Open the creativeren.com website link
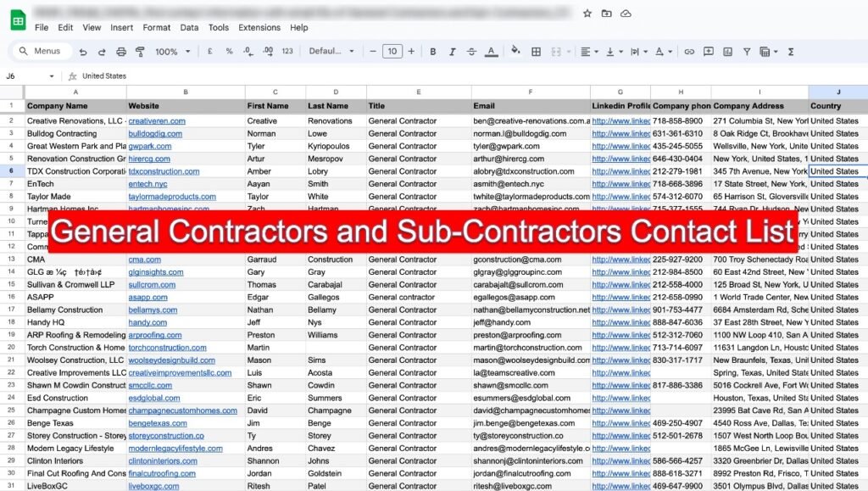Viewport: 868px width, 491px height. click(157, 121)
